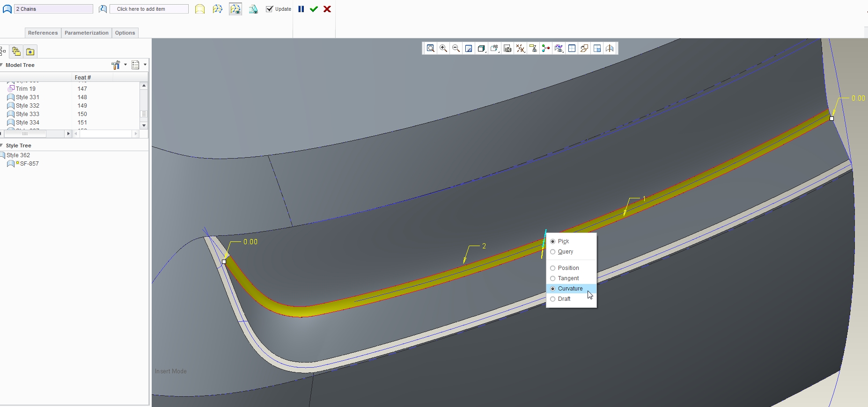The image size is (868, 407).
Task: Click the model tree scroll up arrow
Action: 144,86
